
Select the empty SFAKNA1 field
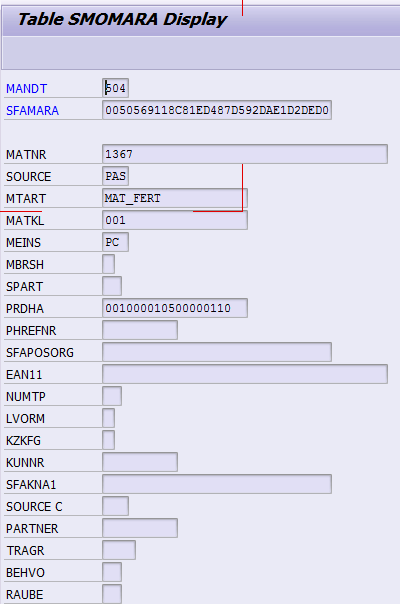[217, 483]
